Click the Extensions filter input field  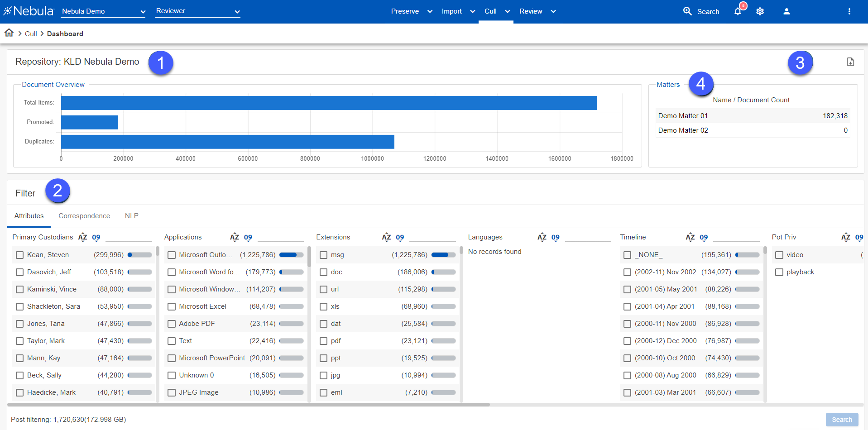[433, 237]
